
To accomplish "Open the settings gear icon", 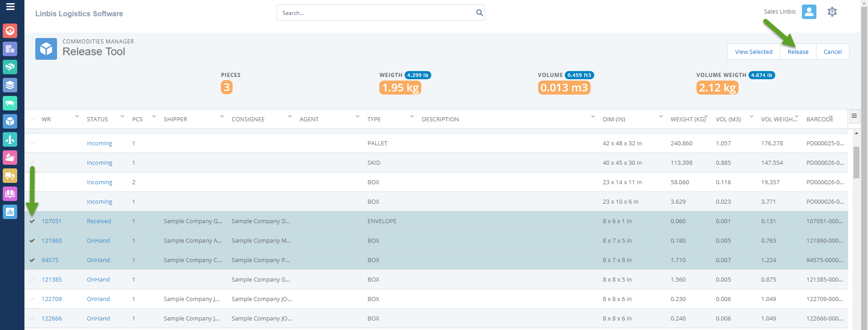I will [x=832, y=12].
